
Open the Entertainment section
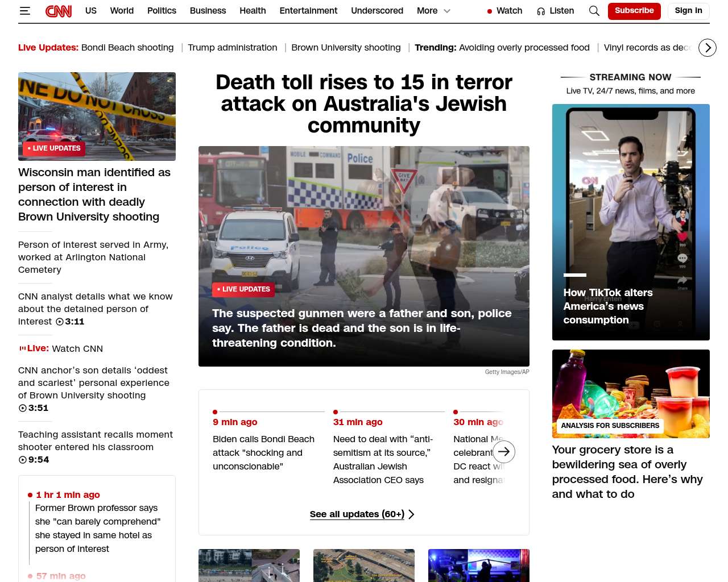308,11
